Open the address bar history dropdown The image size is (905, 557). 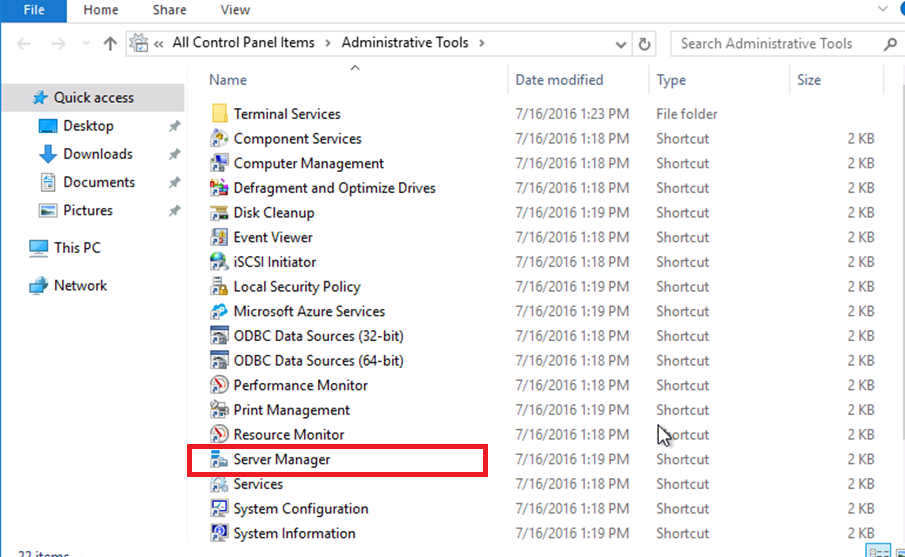coord(621,44)
